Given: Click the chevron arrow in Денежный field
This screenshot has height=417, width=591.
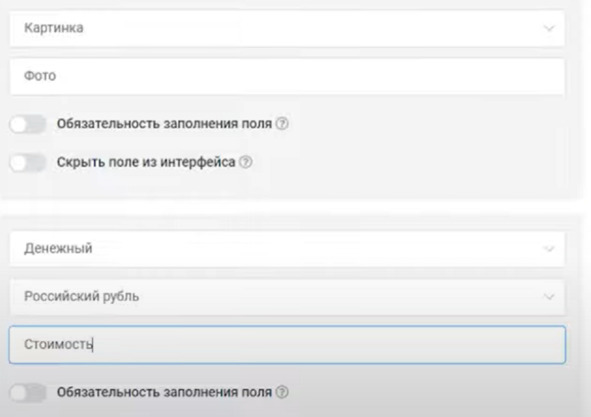Looking at the screenshot, I should [x=549, y=249].
